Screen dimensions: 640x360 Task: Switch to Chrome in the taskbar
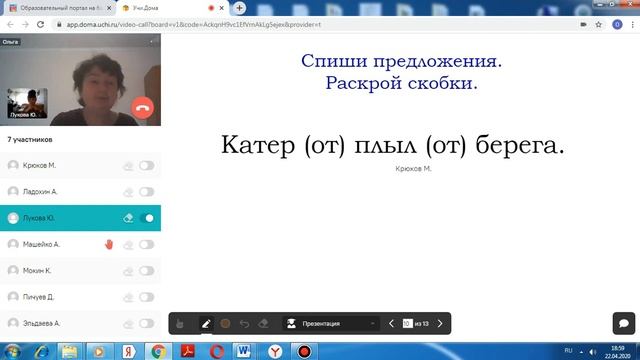[x=158, y=351]
